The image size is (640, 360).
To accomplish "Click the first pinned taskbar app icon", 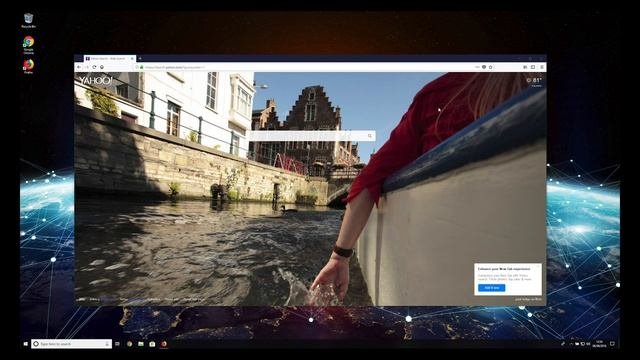I will point(129,344).
